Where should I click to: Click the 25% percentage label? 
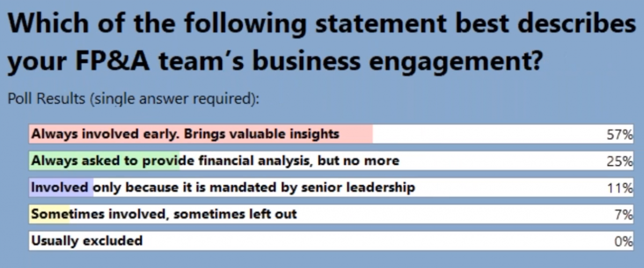tap(620, 162)
